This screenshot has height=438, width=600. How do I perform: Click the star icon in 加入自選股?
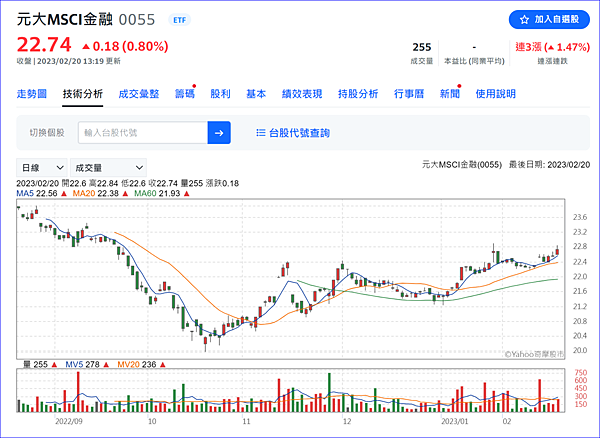524,20
